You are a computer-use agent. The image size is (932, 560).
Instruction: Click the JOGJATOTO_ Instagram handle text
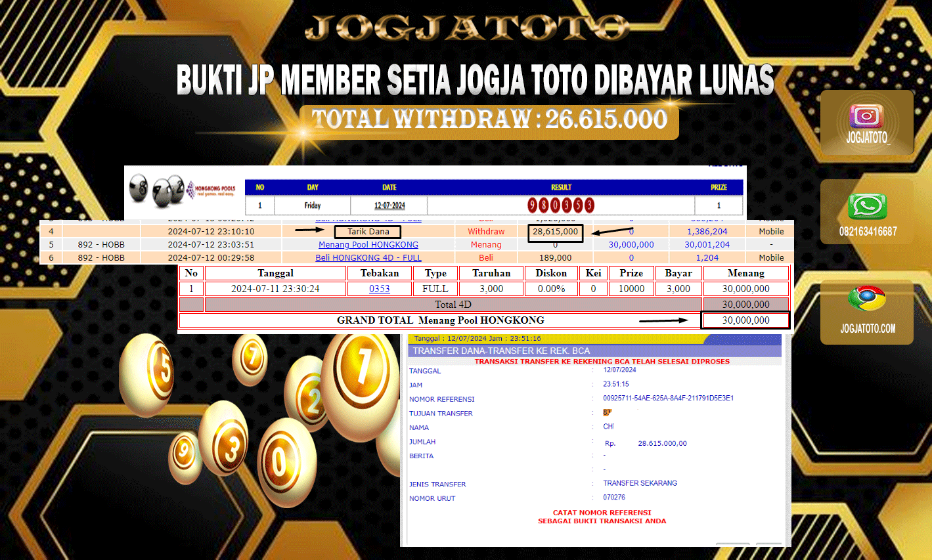pyautogui.click(x=868, y=138)
